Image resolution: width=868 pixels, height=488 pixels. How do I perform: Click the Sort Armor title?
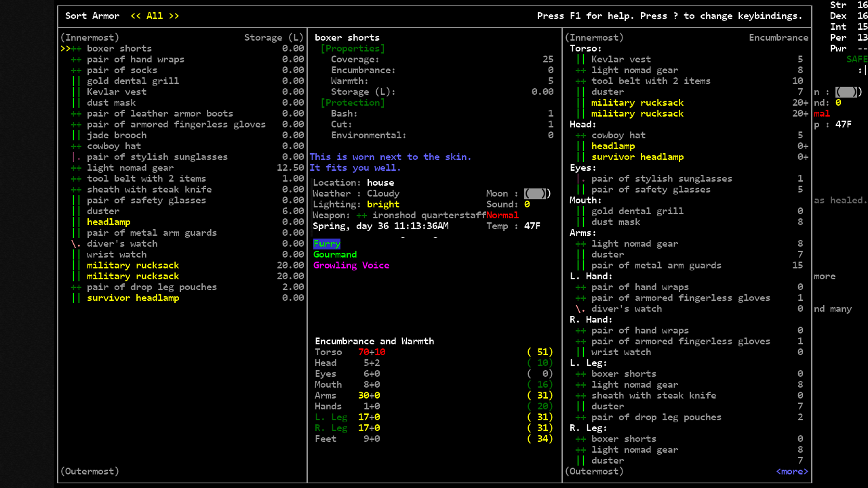92,16
